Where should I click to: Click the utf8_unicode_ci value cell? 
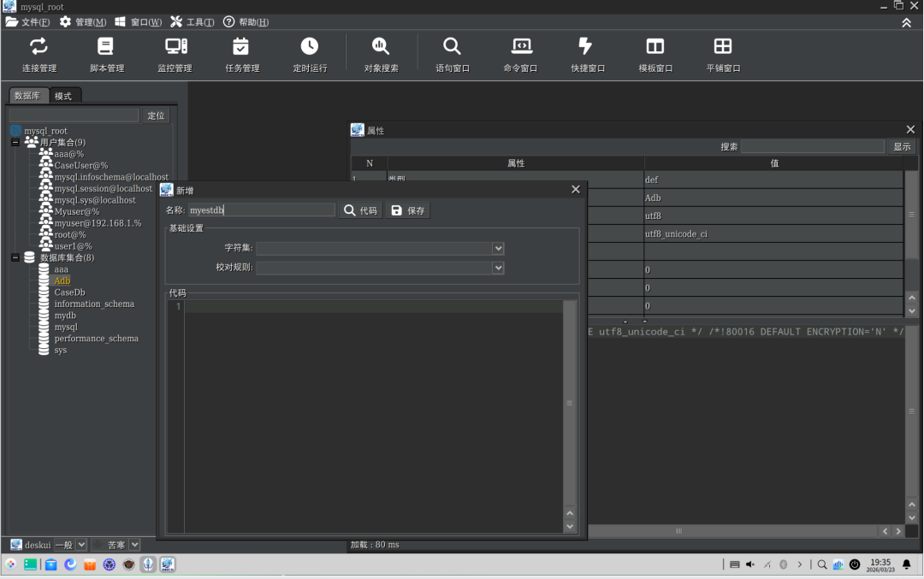coord(773,233)
